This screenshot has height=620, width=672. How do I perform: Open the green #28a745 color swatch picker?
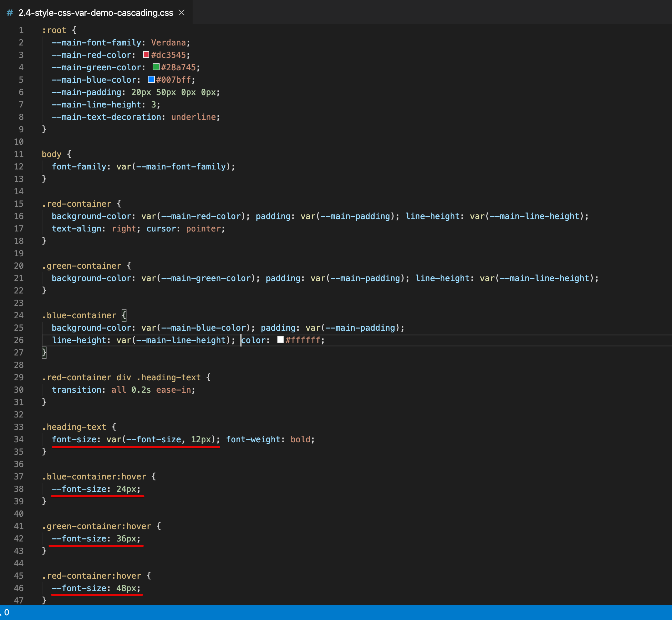coord(156,67)
